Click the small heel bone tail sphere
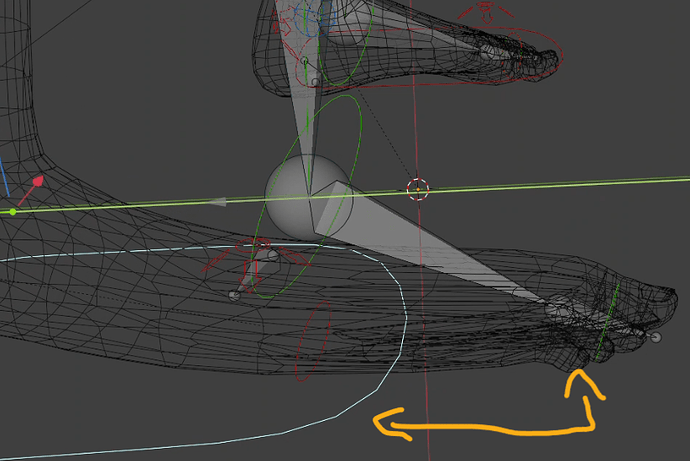Viewport: 690px width, 461px height. coord(235,296)
